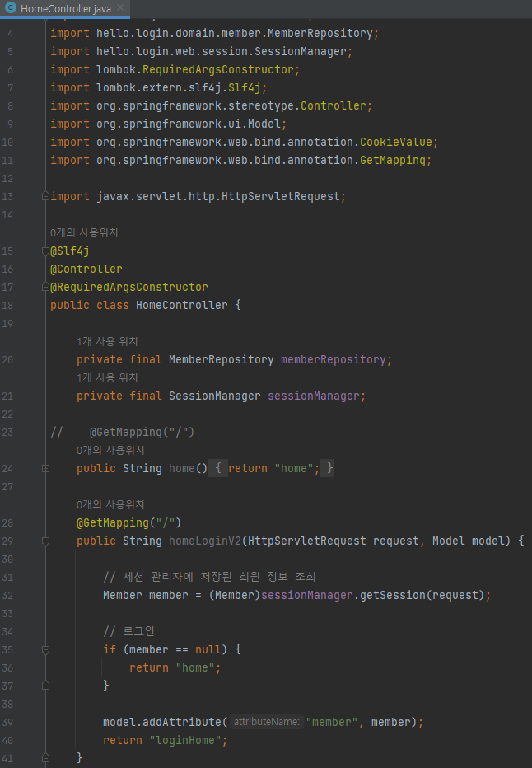Toggle the fold marker beside @RequiredArgsConstructor
Screen dimensions: 532x768
(45, 287)
